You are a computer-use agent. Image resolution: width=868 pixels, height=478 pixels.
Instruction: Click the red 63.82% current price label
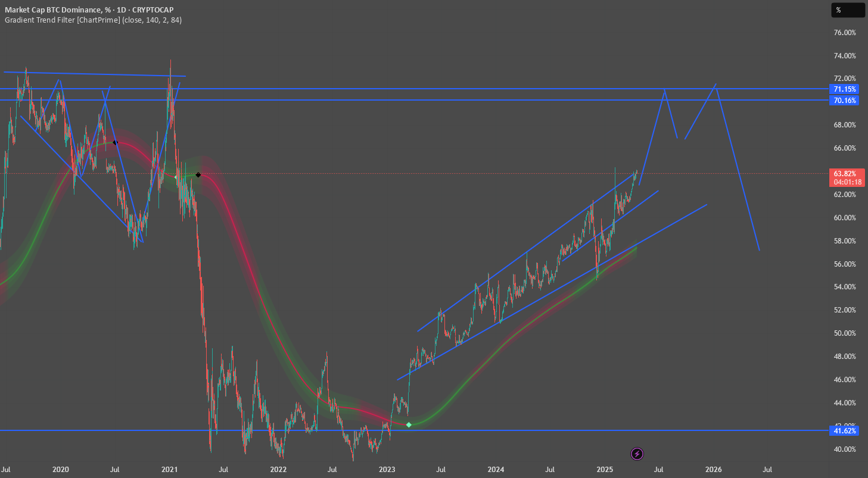coord(845,177)
